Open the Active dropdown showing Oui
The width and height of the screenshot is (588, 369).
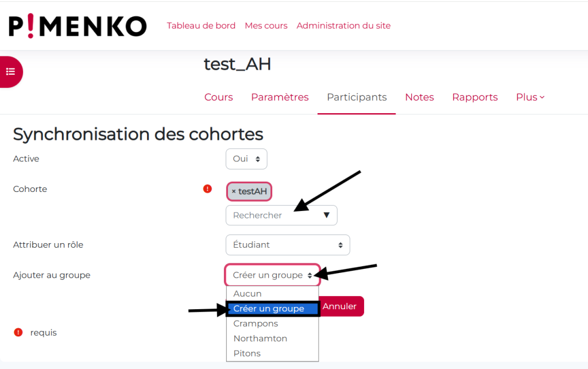click(x=246, y=159)
